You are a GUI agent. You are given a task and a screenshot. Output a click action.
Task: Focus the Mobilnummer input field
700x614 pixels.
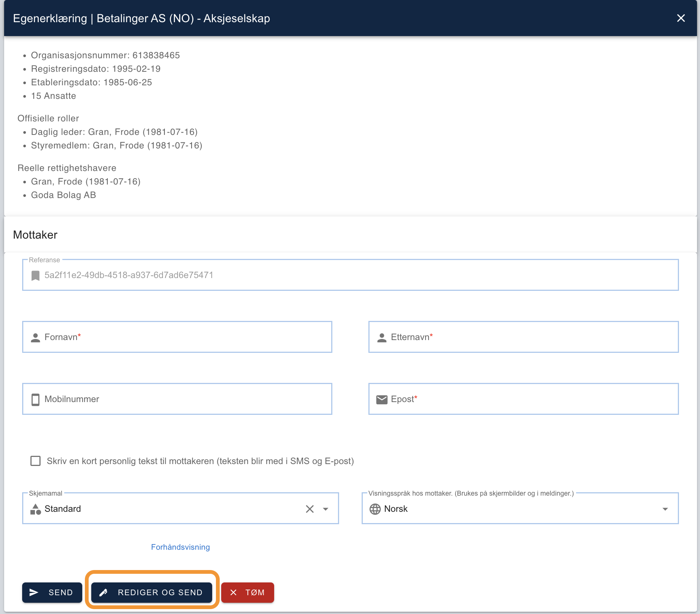click(177, 399)
